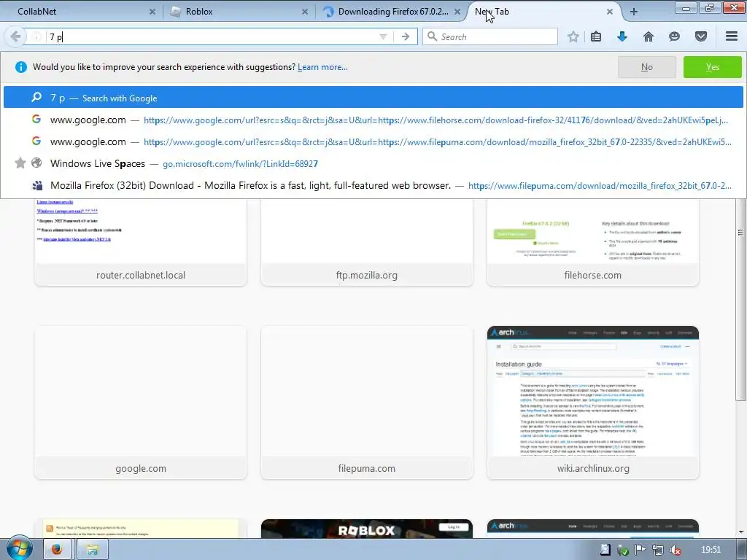Select the filehorse.com google.com suggestion
Screen dimensions: 747x560
coord(373,120)
